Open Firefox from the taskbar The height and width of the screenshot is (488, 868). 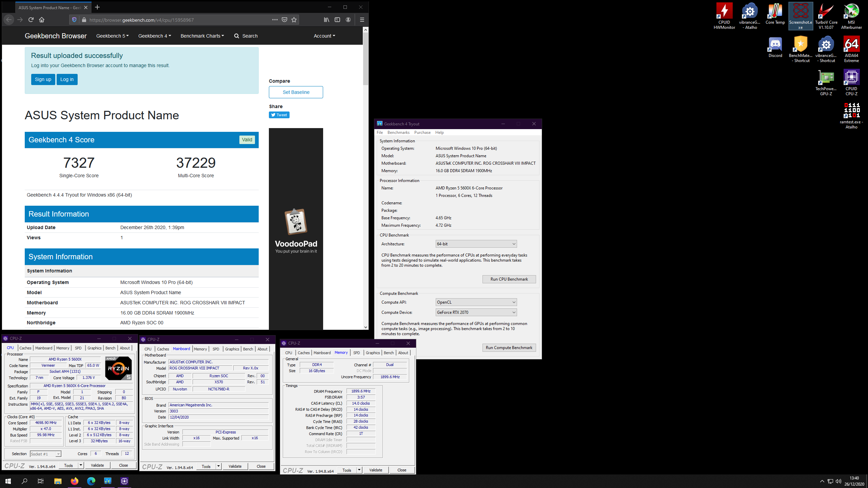pyautogui.click(x=75, y=481)
